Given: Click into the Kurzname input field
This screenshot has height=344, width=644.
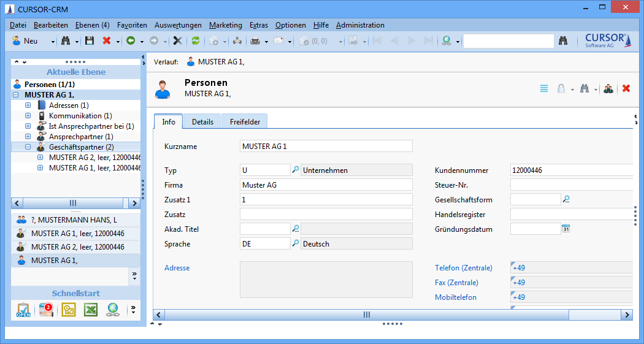Looking at the screenshot, I should click(x=326, y=147).
